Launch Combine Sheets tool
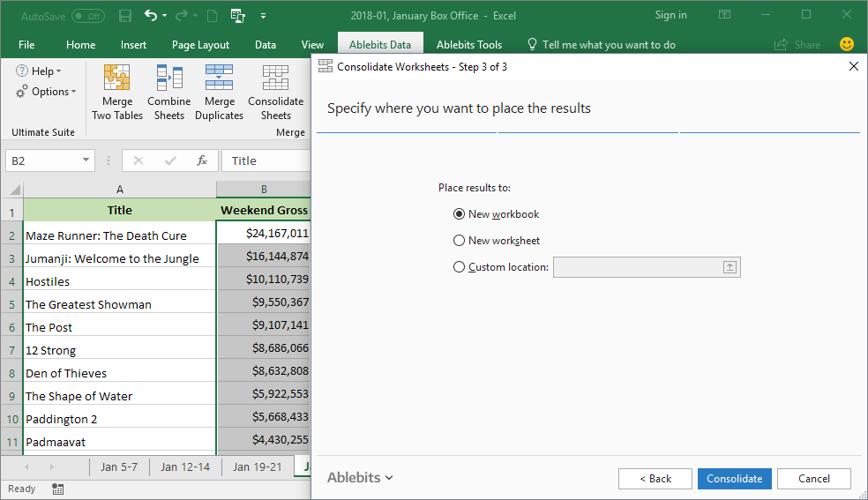 tap(168, 92)
